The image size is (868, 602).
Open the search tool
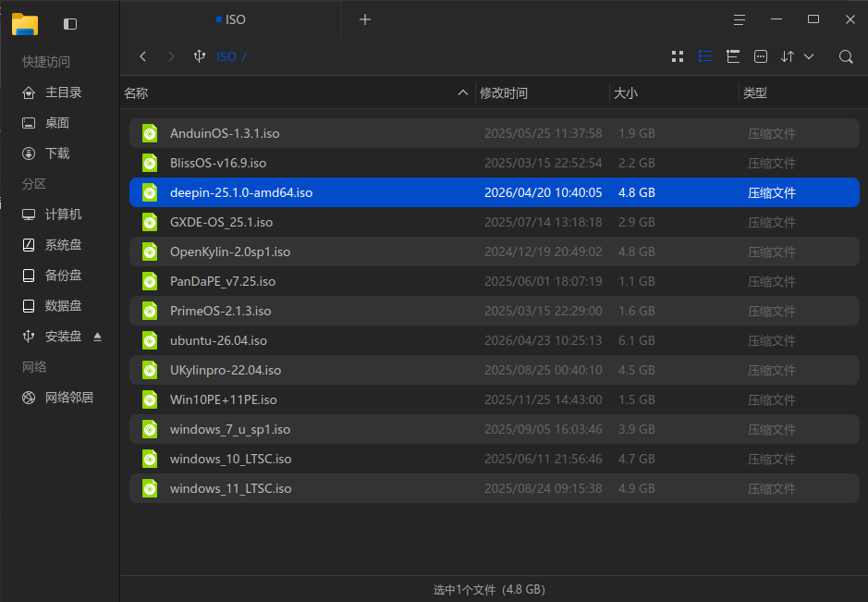click(x=846, y=56)
